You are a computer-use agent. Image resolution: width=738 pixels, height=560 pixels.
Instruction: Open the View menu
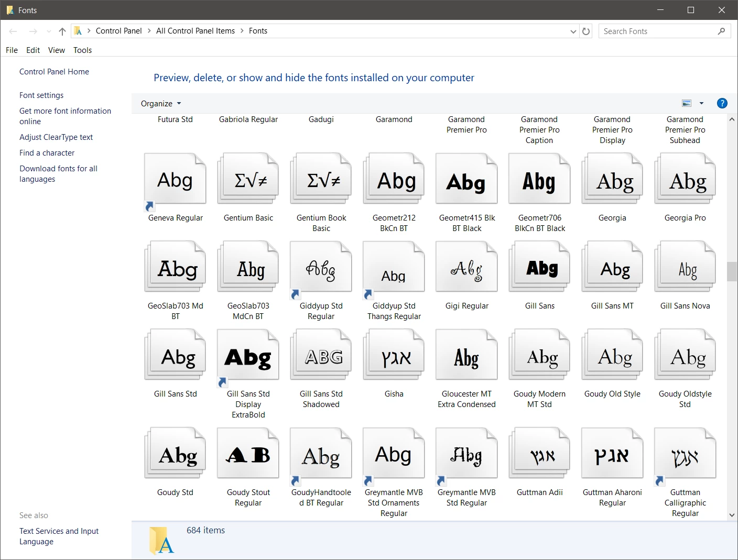[57, 50]
